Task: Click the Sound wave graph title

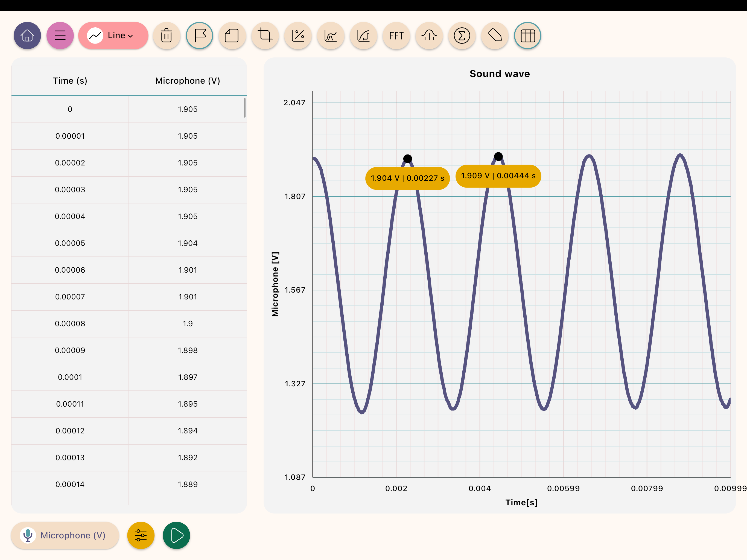Action: coord(500,74)
